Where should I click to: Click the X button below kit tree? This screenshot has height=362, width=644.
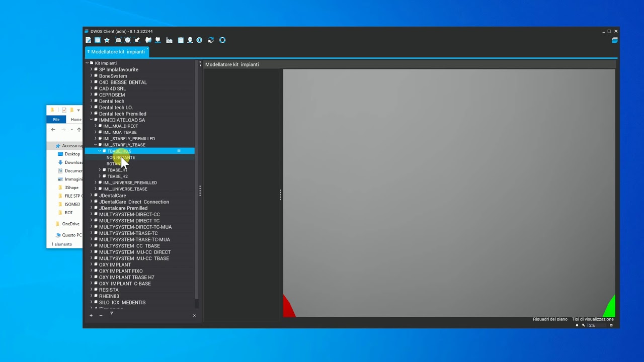[194, 315]
